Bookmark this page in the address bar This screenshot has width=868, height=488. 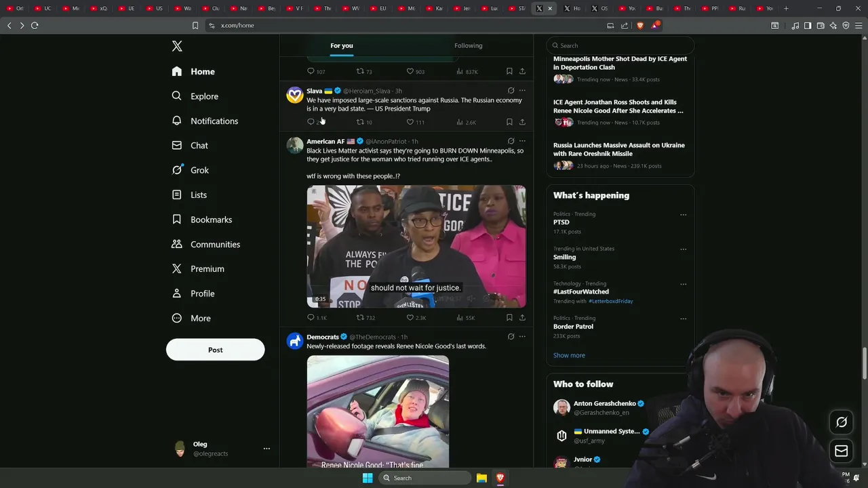coord(195,25)
